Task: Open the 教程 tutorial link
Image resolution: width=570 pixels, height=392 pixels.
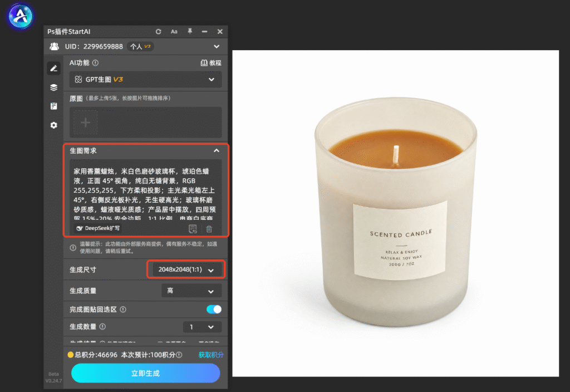Action: click(211, 63)
